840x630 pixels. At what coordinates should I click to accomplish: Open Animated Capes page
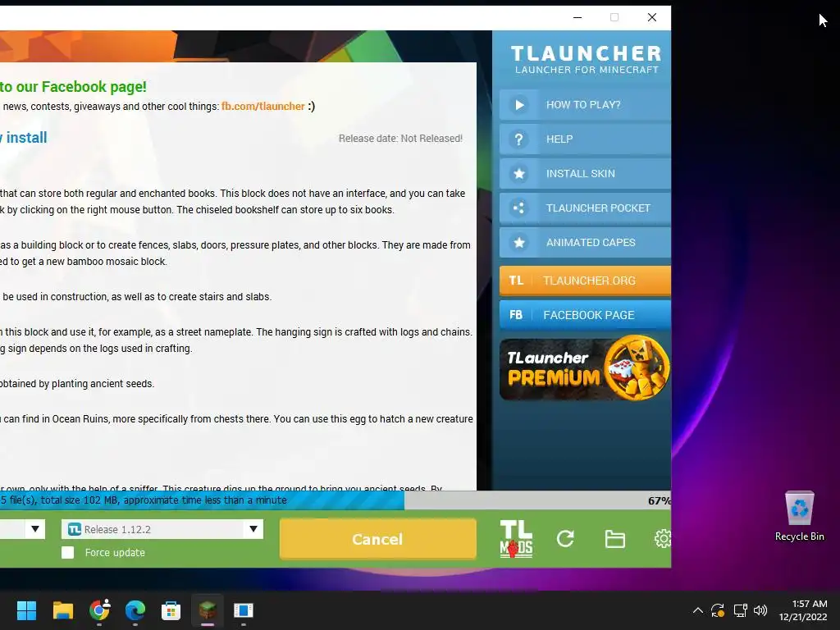(x=585, y=243)
